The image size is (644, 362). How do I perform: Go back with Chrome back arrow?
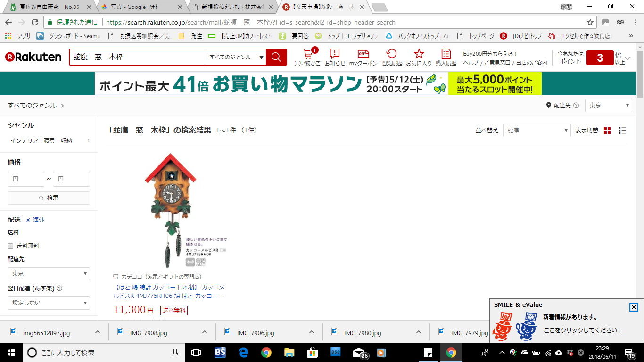pyautogui.click(x=8, y=22)
